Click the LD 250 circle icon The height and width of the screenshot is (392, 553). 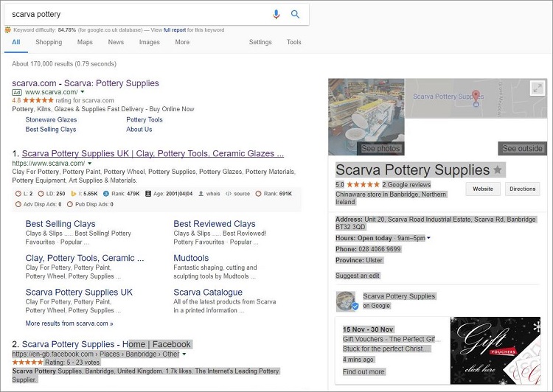point(41,194)
